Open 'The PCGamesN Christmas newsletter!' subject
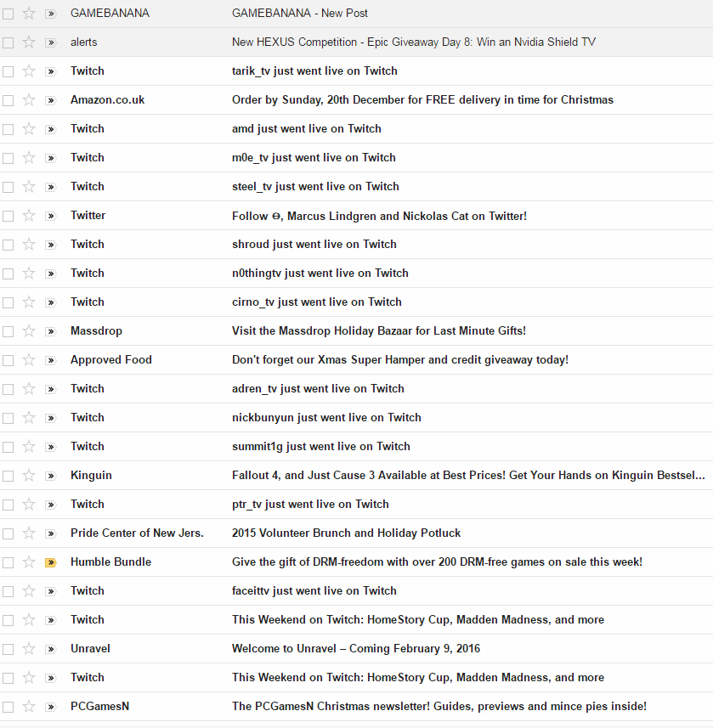Image resolution: width=713 pixels, height=728 pixels. 439,706
